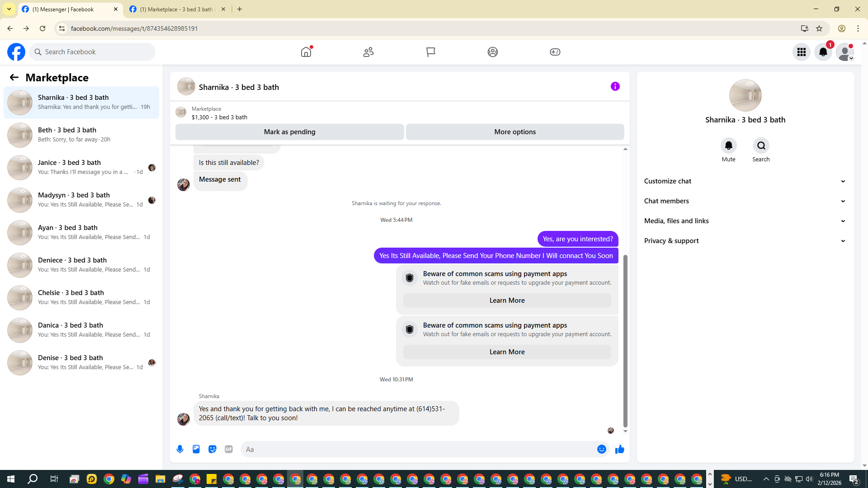Show hidden system tray icons

pyautogui.click(x=766, y=479)
